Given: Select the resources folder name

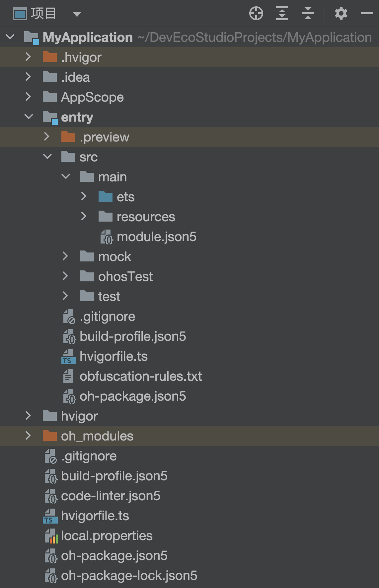Looking at the screenshot, I should click(146, 217).
